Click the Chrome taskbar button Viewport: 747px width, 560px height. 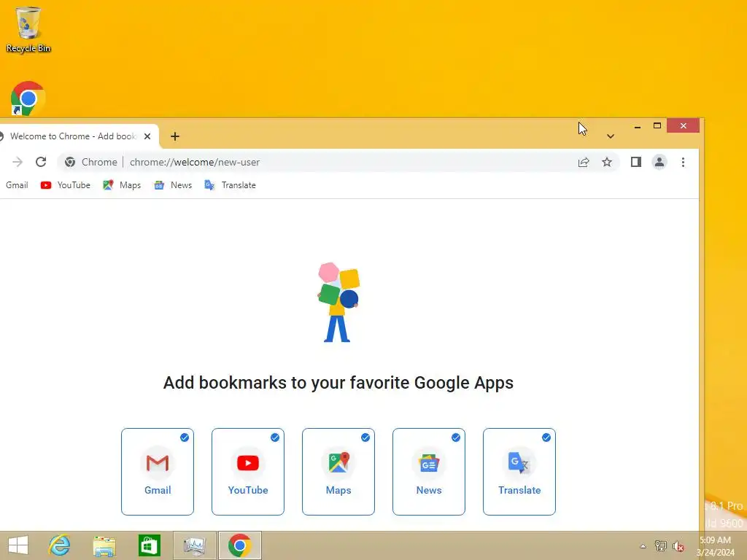(239, 545)
